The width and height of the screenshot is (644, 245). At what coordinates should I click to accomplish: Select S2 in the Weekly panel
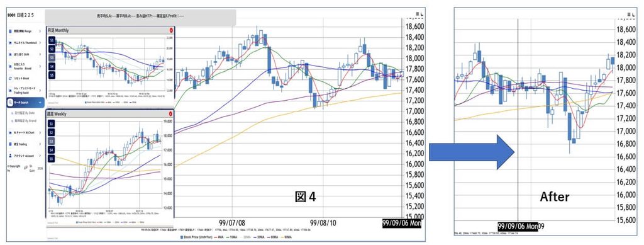coord(52,132)
